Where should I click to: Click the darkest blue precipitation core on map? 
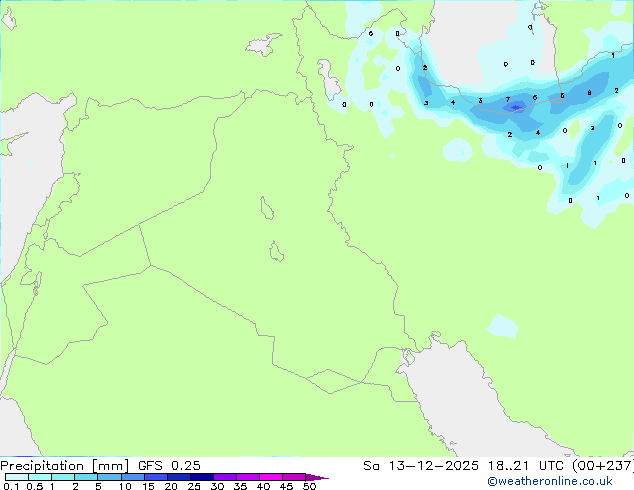tap(516, 108)
